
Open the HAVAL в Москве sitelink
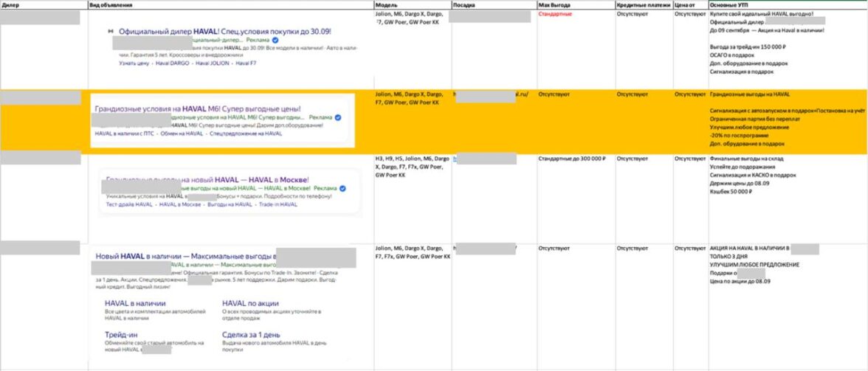(x=180, y=204)
